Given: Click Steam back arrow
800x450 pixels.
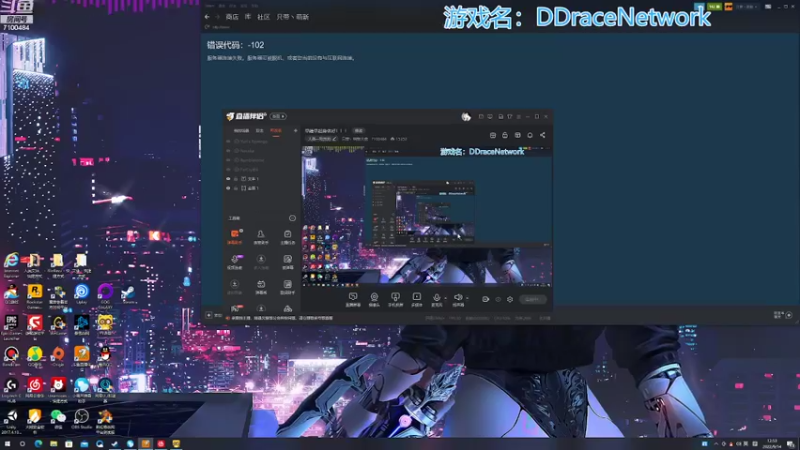Looking at the screenshot, I should [207, 17].
